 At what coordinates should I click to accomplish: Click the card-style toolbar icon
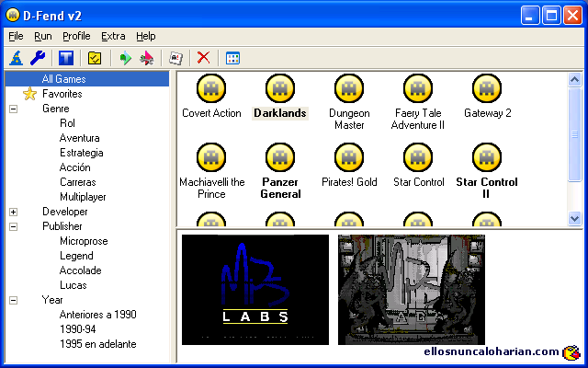tap(175, 58)
